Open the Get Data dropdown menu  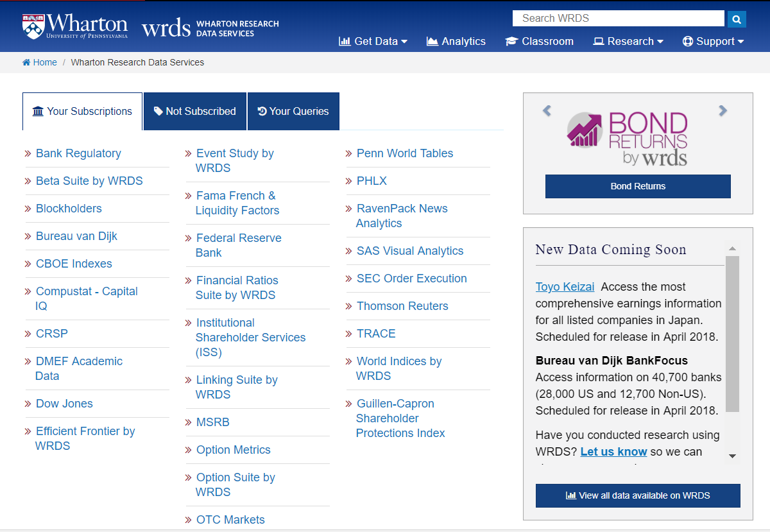tap(373, 41)
